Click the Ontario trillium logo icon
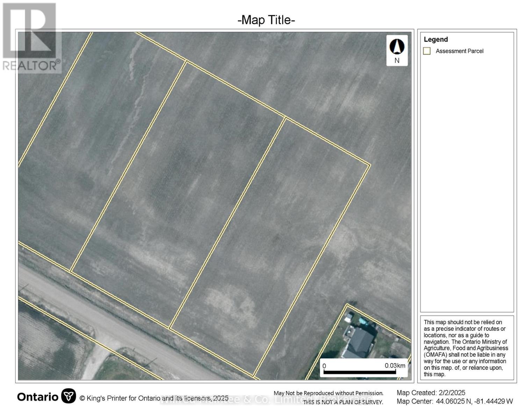Image resolution: width=532 pixels, height=419 pixels. point(69,396)
